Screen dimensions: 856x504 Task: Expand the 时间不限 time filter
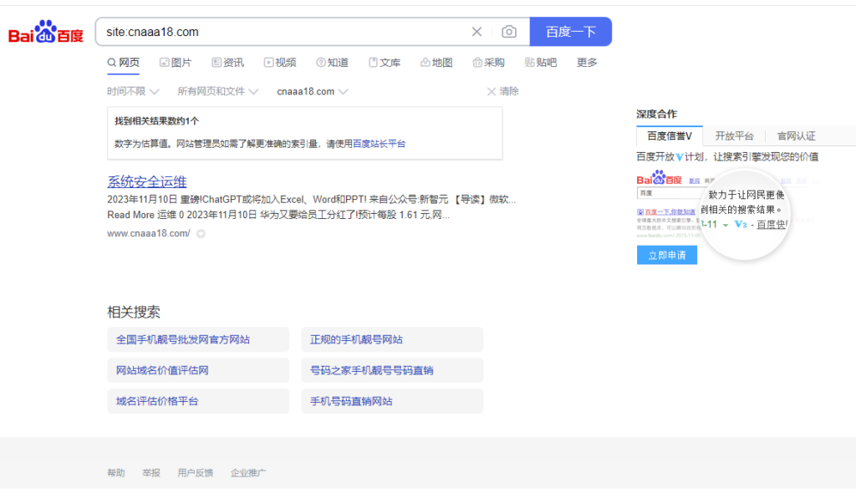(133, 92)
